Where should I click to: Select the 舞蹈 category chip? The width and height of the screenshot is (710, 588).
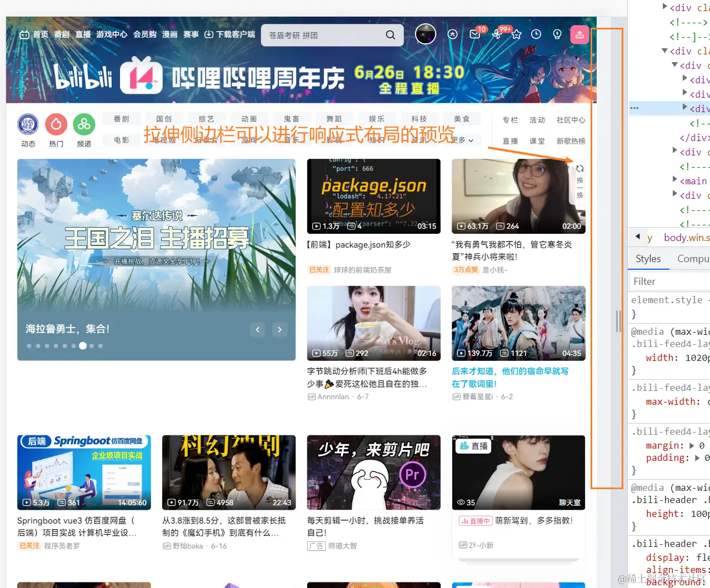coord(334,119)
